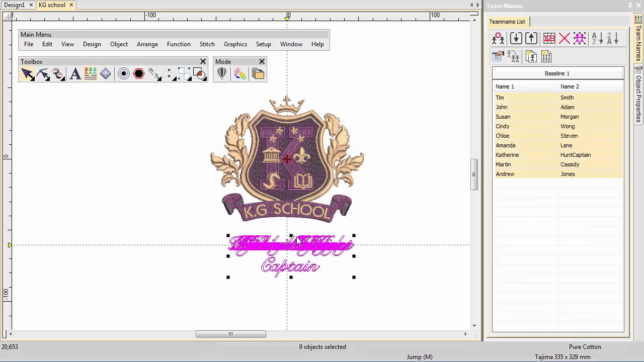Select the Amanda Lane row

[x=558, y=145]
